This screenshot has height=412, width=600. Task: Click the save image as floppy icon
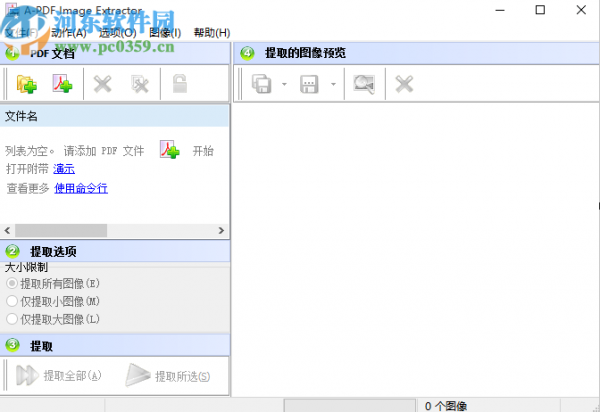point(309,84)
